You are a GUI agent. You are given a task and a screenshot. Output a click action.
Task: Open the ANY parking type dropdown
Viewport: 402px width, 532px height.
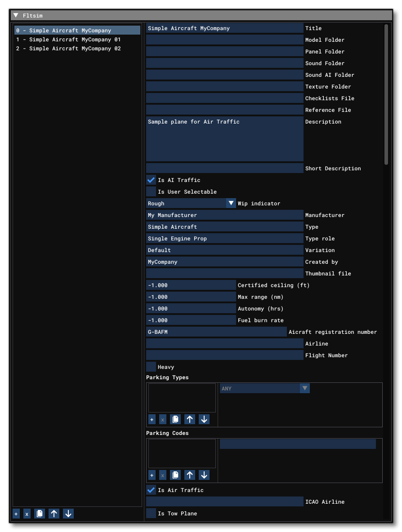pyautogui.click(x=305, y=388)
